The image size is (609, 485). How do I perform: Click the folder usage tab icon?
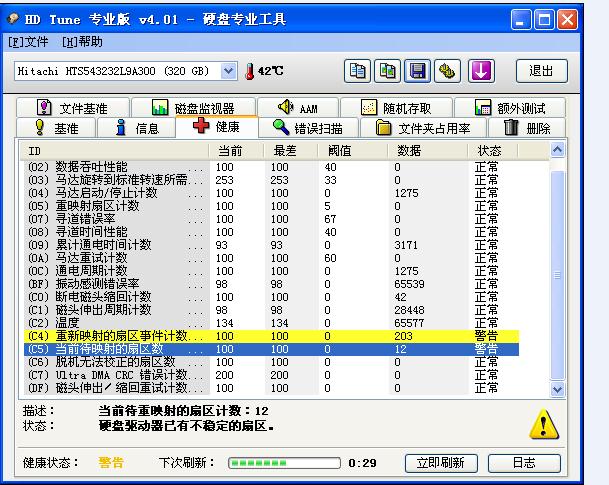click(383, 128)
